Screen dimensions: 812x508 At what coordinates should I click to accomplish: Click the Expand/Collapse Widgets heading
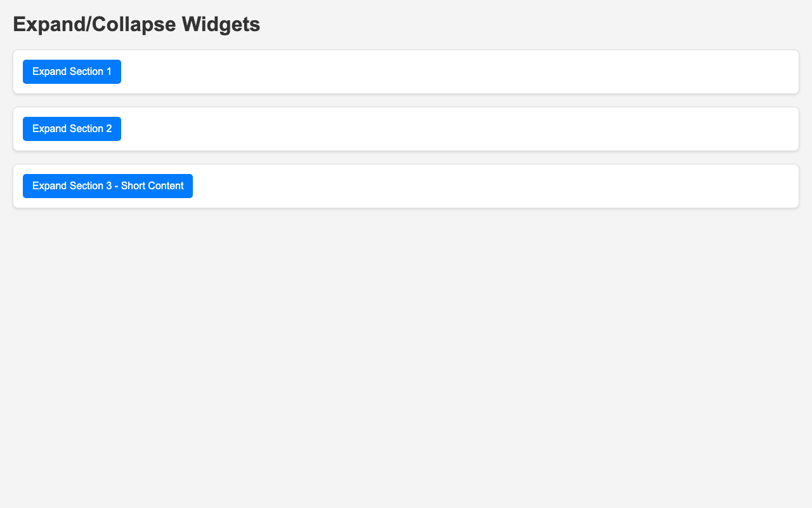[x=136, y=24]
